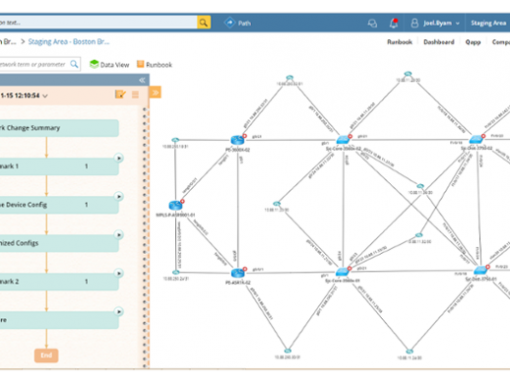Viewport: 510px width, 382px height.
Task: Select the Network Change Summary step
Action: point(59,128)
